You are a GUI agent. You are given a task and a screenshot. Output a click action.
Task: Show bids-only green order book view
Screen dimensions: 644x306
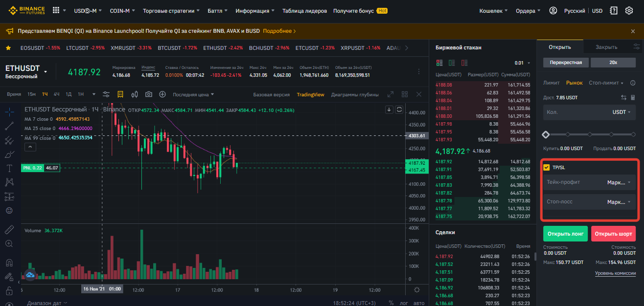pos(452,63)
